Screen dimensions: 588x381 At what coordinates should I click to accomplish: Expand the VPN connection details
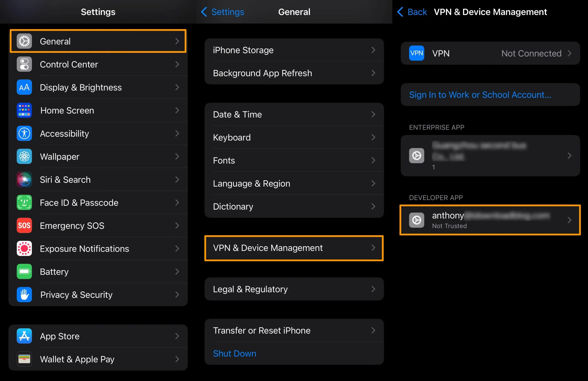(x=491, y=53)
